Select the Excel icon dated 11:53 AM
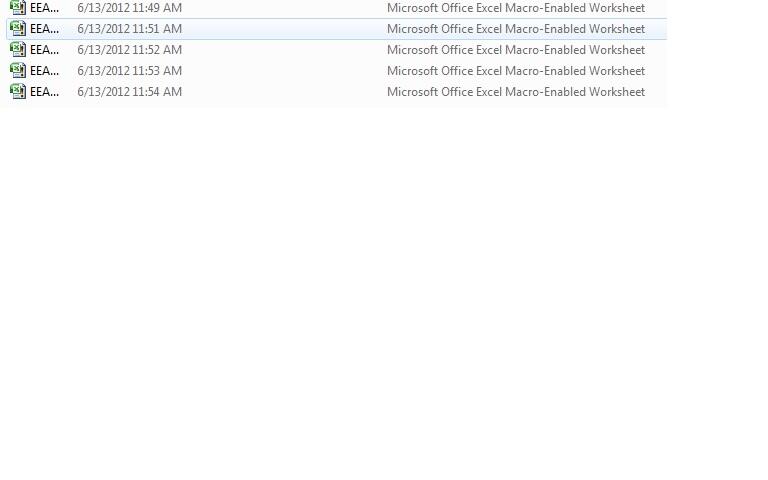This screenshot has width=768, height=480. pos(18,71)
